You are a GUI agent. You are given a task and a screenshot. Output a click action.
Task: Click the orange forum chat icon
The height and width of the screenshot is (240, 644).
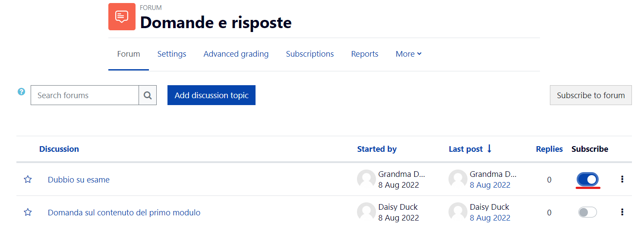pyautogui.click(x=122, y=16)
